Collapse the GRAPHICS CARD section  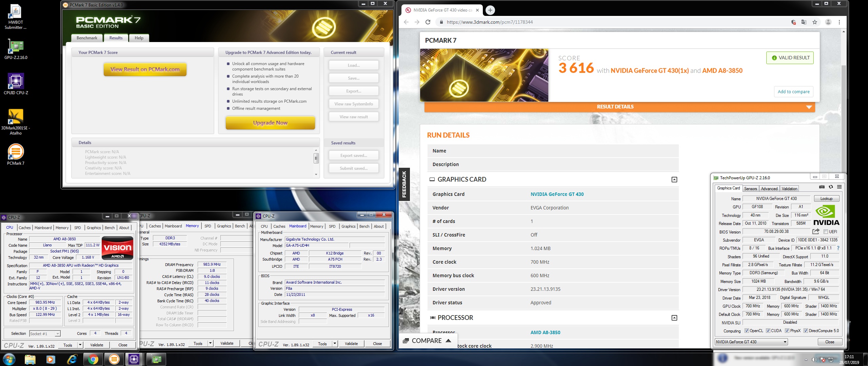tap(674, 180)
